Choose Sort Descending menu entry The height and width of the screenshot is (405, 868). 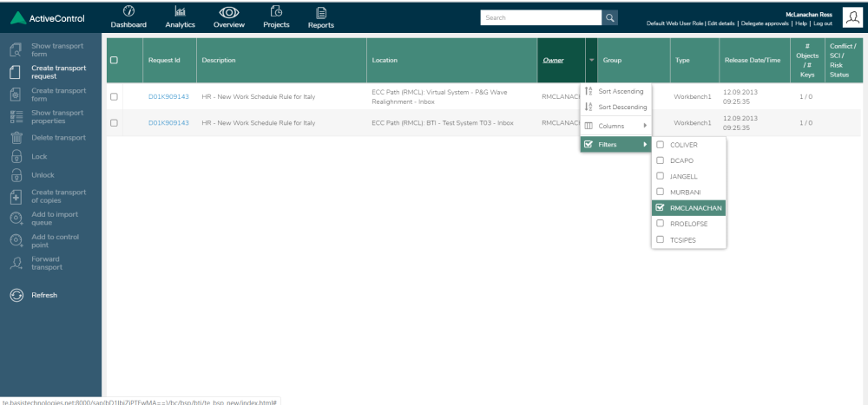[x=615, y=108]
